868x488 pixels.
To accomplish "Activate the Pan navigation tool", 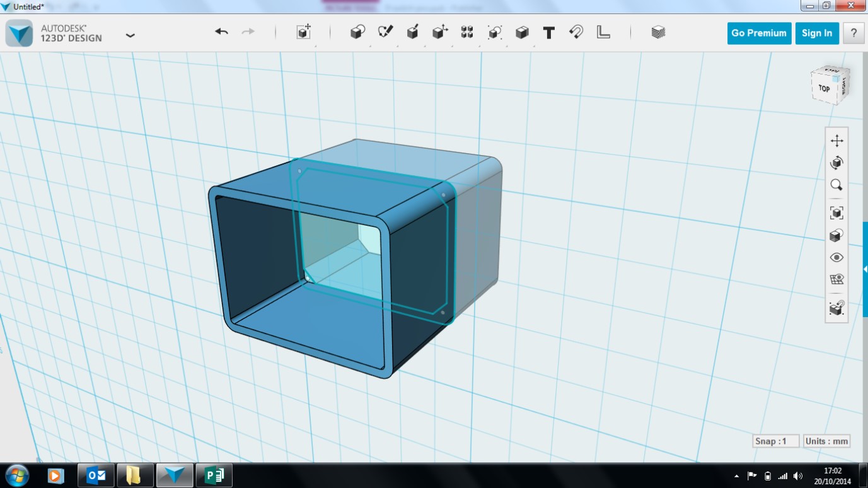I will click(836, 141).
